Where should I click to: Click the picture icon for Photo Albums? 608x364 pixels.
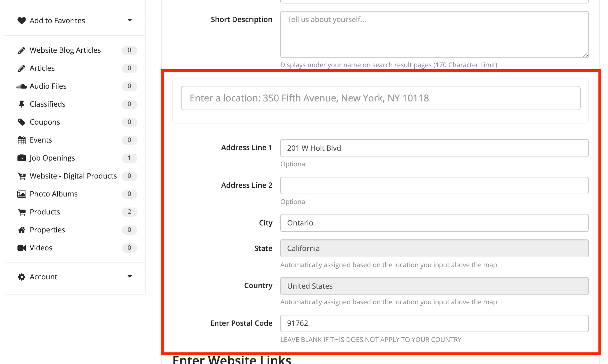click(21, 194)
